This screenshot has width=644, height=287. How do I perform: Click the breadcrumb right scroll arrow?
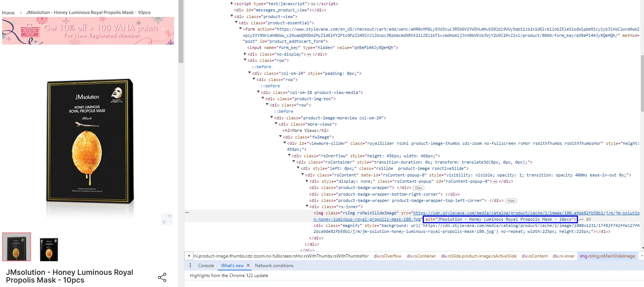coord(642,256)
